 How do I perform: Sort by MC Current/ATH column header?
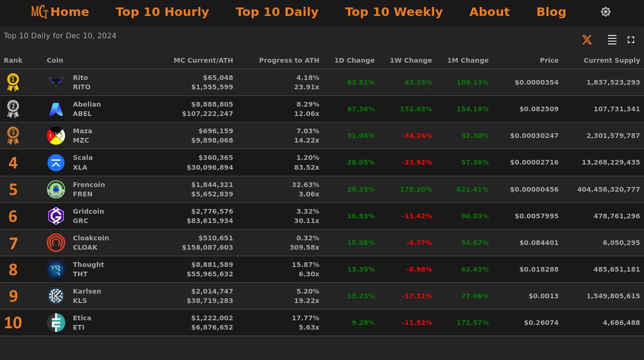(x=203, y=60)
